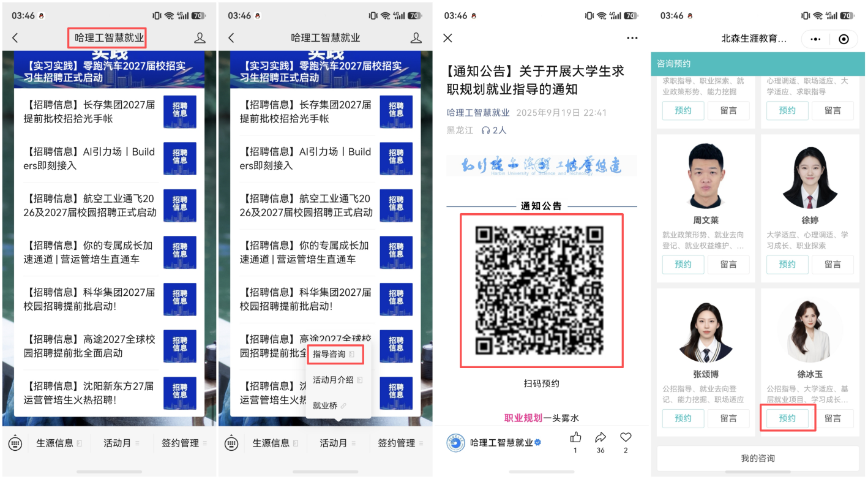
Task: Collapse the open 活动月 bottom menu under the popup
Action: (338, 443)
